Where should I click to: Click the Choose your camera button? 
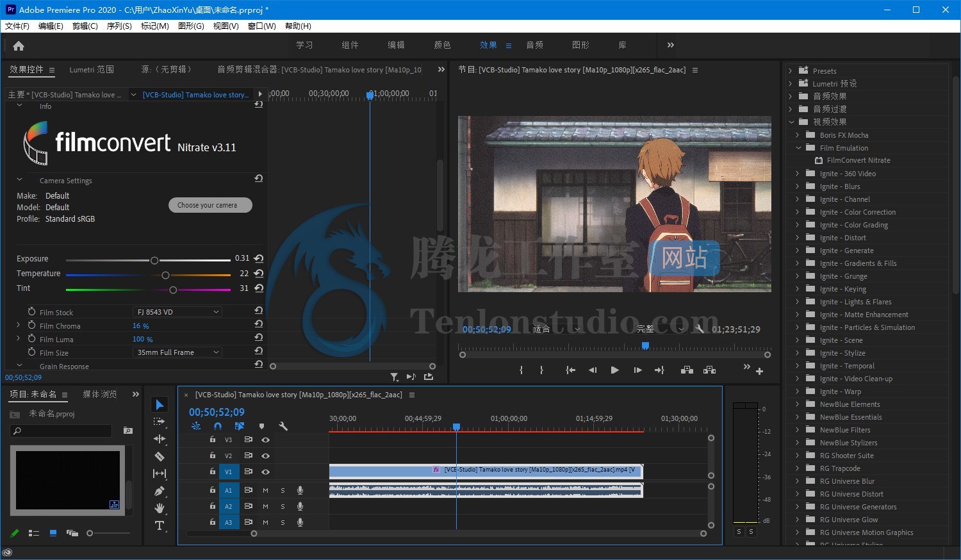[x=210, y=205]
